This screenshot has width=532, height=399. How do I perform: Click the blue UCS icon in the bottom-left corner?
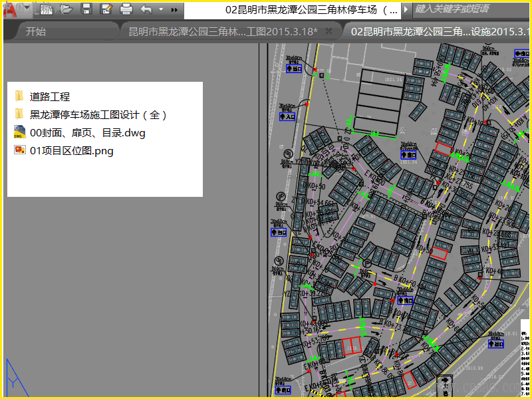tap(12, 378)
